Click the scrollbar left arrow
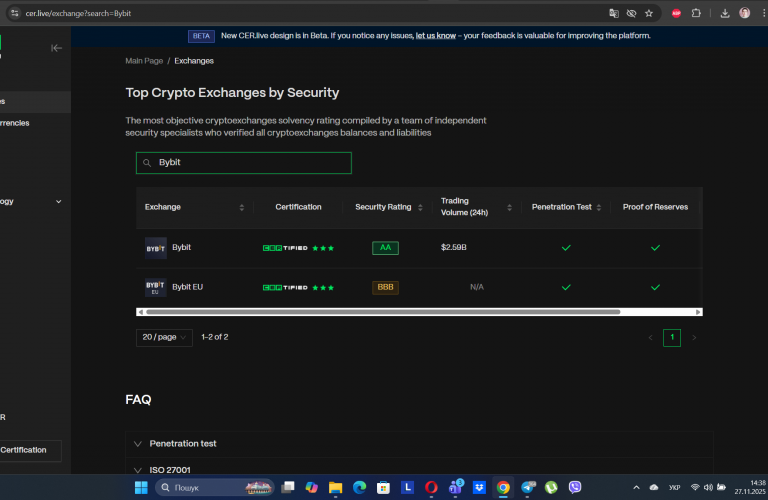This screenshot has height=500, width=768. tap(141, 312)
